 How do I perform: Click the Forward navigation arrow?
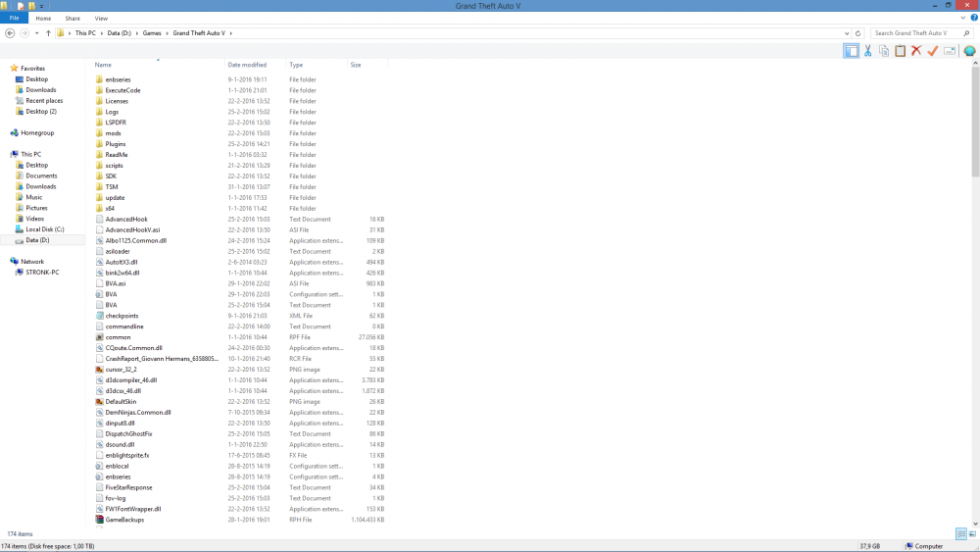click(x=24, y=33)
